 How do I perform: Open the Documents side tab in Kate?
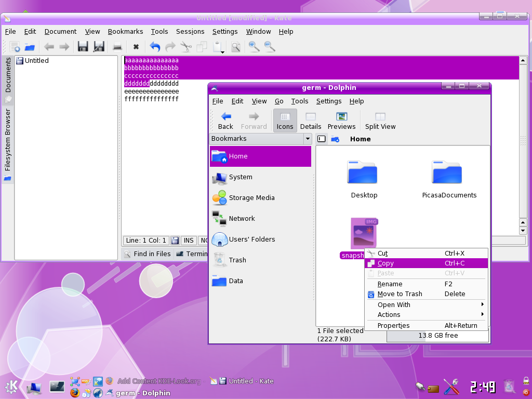tap(8, 79)
